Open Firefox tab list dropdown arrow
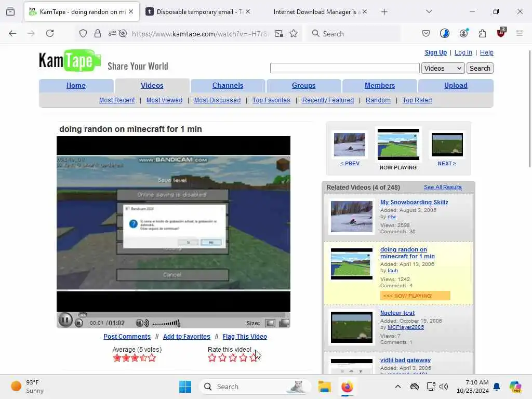This screenshot has height=399, width=532. click(x=429, y=11)
